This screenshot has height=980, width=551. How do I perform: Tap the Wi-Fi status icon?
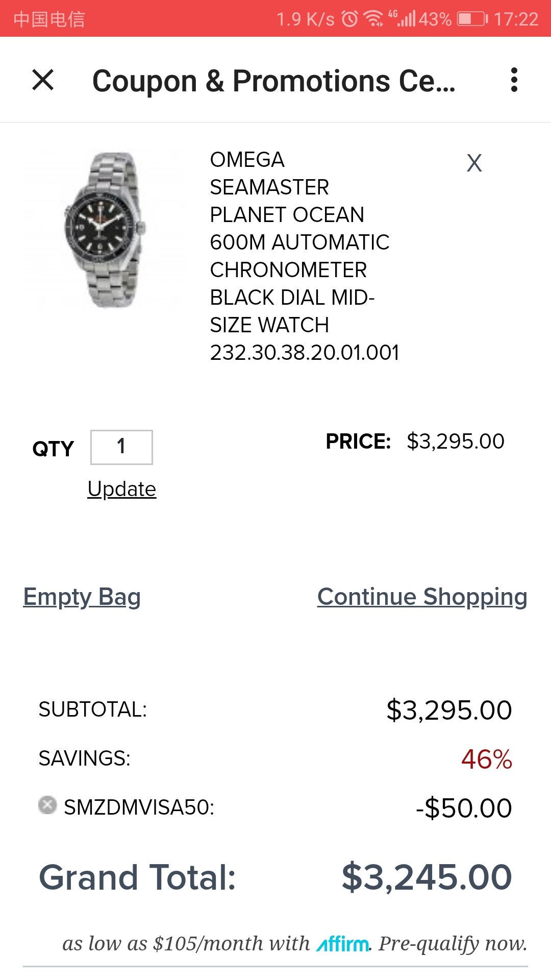click(373, 19)
